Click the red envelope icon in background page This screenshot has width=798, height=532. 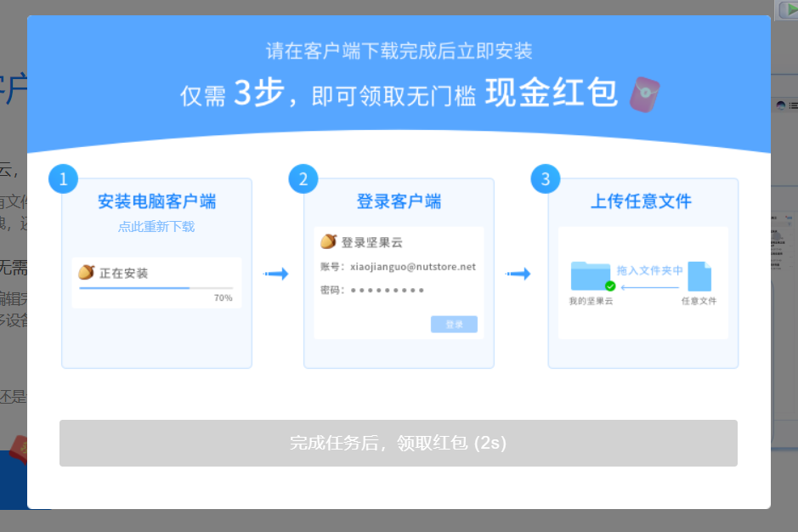19,449
